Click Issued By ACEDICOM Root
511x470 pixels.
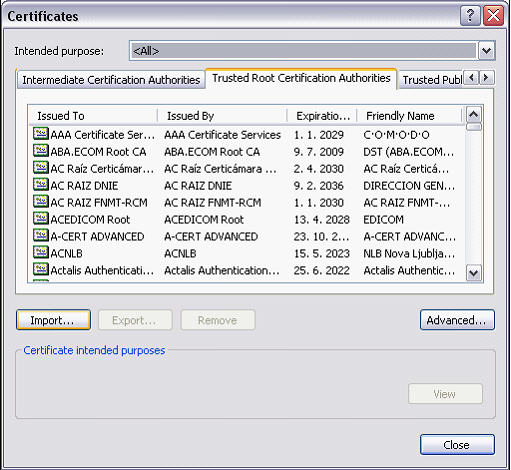pos(204,220)
